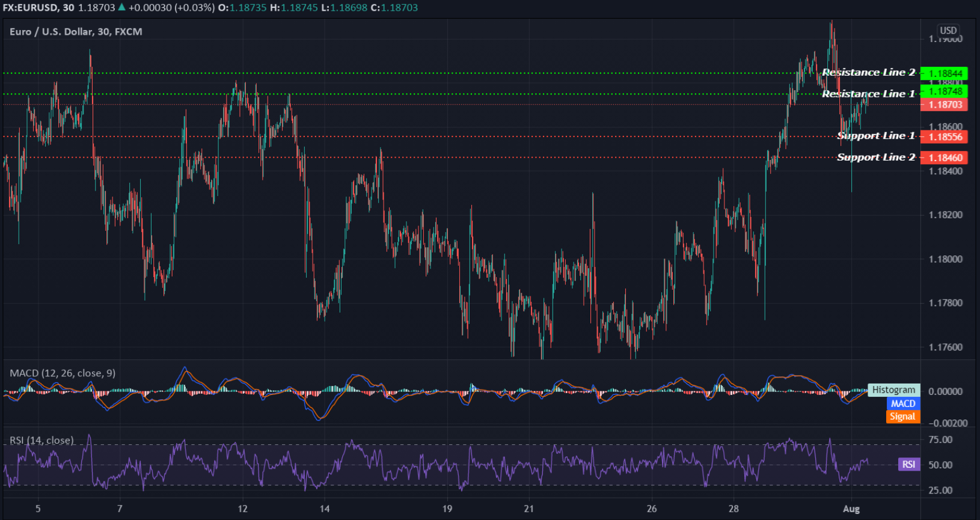
Task: Click the 5 date label on the time axis
Action: click(x=38, y=509)
